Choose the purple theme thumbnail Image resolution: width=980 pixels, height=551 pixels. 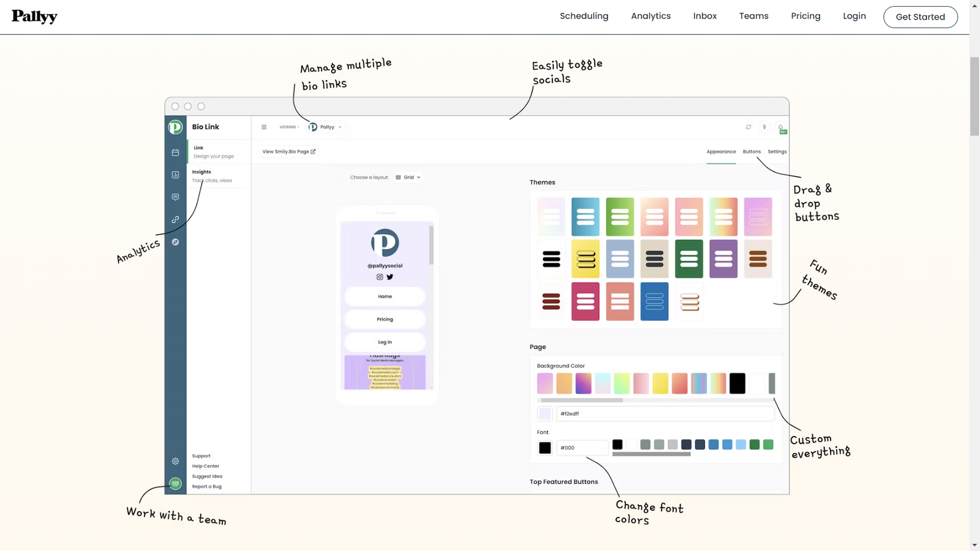click(x=723, y=259)
